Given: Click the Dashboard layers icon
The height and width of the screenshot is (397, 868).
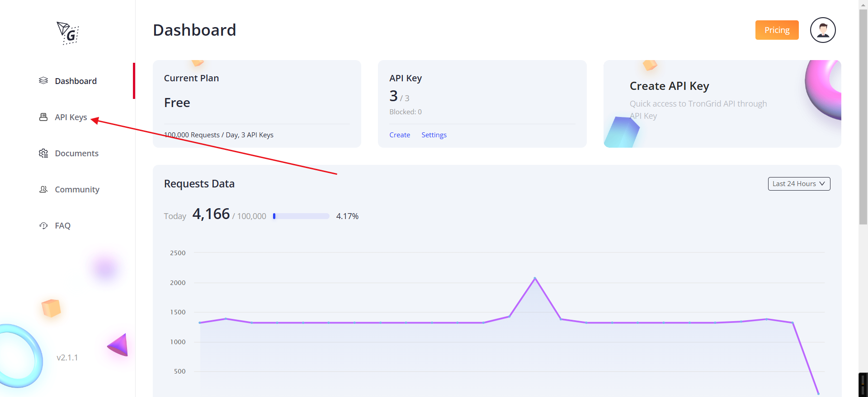Looking at the screenshot, I should [43, 80].
